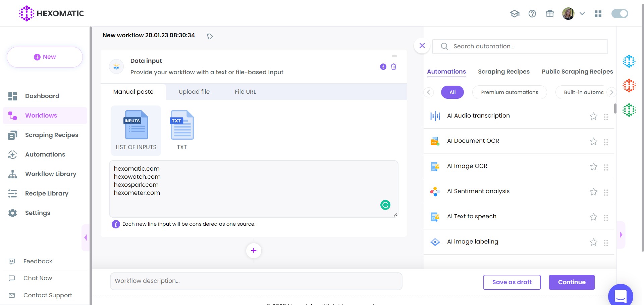Edit the workflow name tag icon

(210, 36)
